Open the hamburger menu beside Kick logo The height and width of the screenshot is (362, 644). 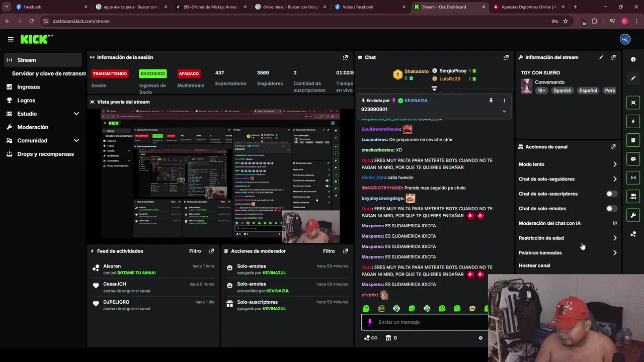[11, 39]
